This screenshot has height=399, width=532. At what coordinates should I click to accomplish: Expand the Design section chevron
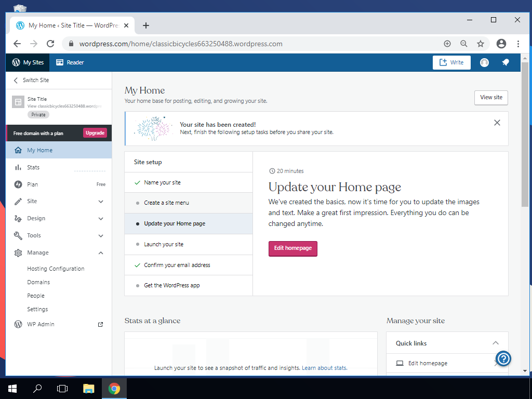pos(101,219)
